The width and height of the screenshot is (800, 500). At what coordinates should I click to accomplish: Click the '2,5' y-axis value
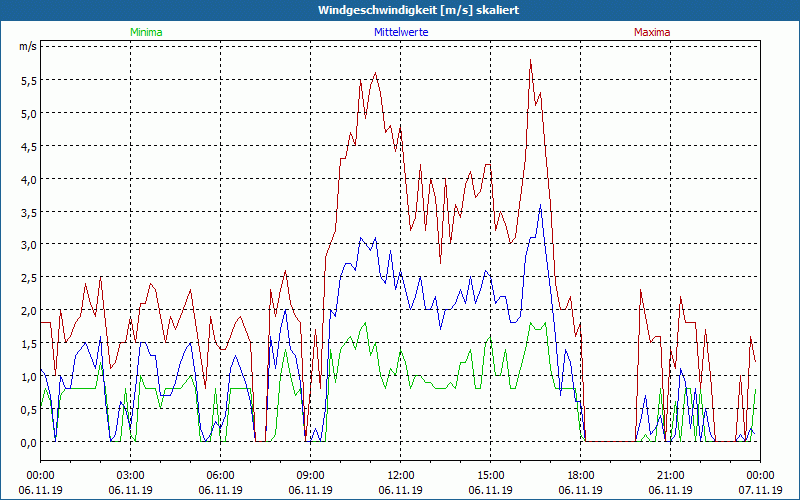pyautogui.click(x=29, y=278)
